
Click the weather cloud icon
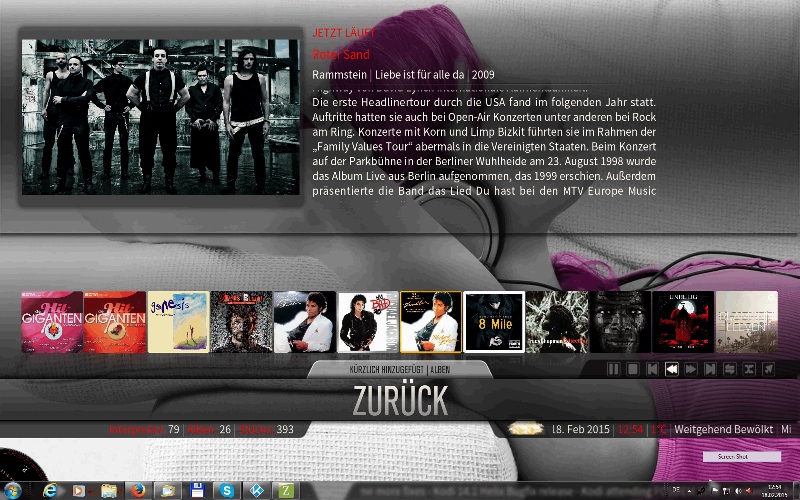pyautogui.click(x=526, y=429)
